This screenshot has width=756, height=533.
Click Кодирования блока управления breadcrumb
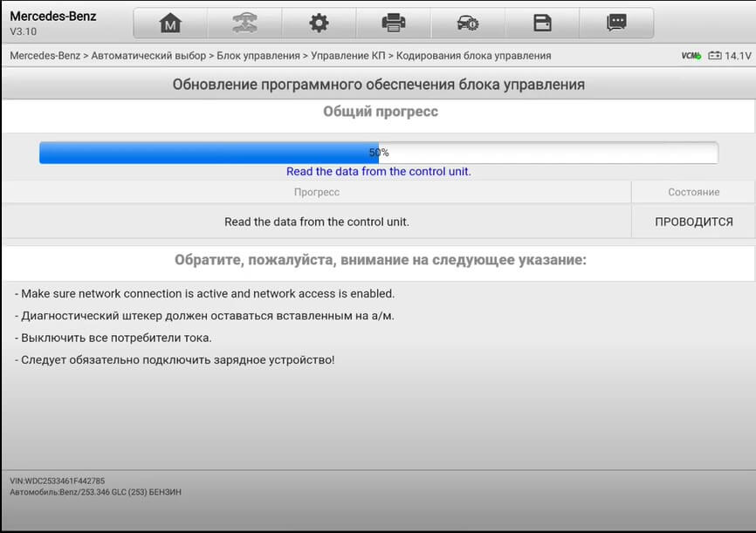473,56
